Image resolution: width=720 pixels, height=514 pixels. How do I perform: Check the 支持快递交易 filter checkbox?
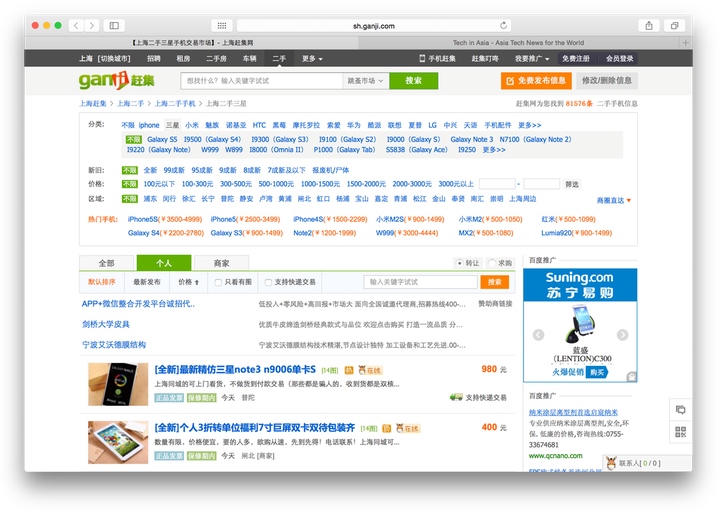[268, 282]
